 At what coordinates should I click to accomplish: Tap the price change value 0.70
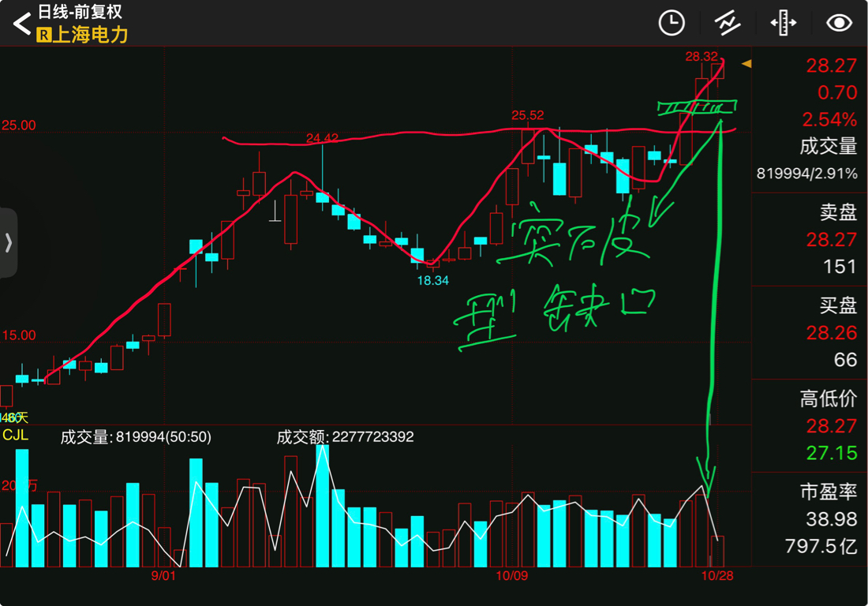pyautogui.click(x=837, y=92)
